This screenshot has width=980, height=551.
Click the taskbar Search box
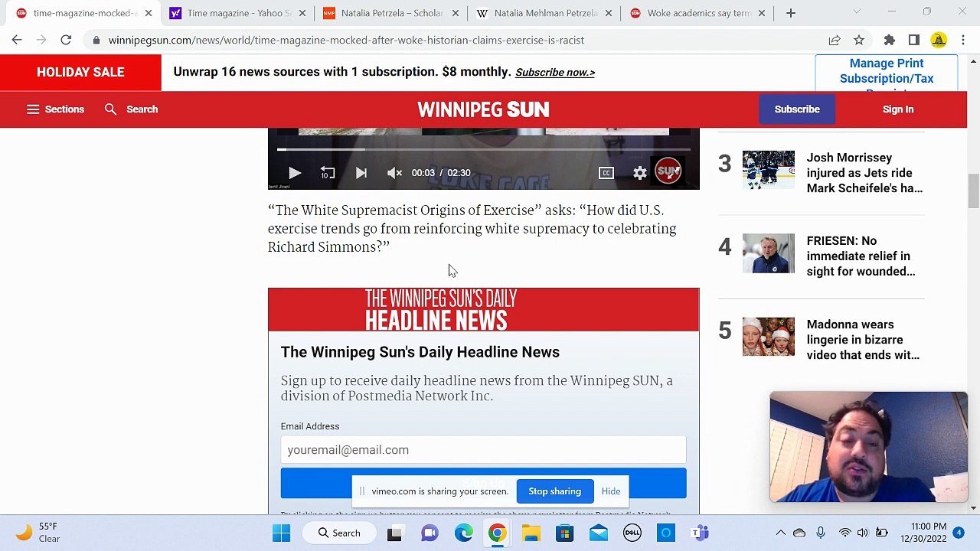coord(340,533)
